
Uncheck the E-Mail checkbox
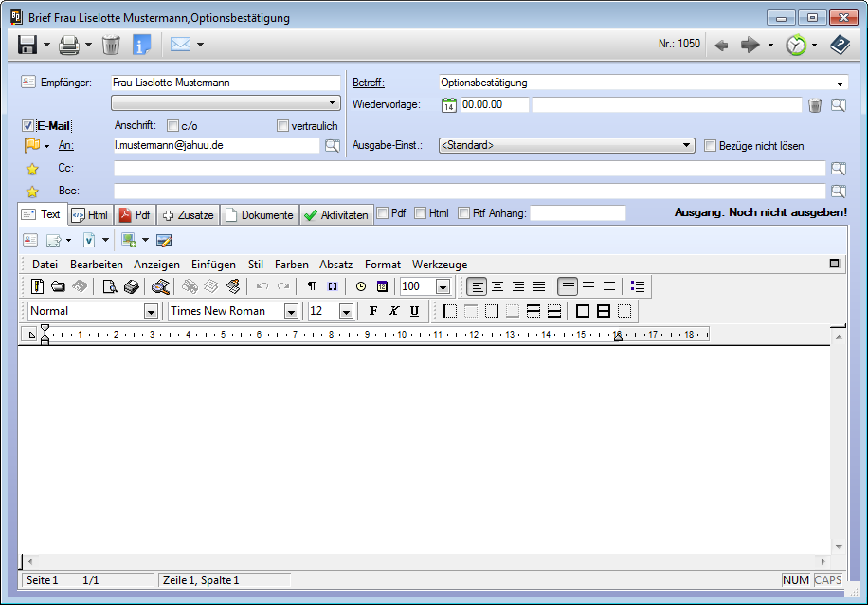click(28, 126)
